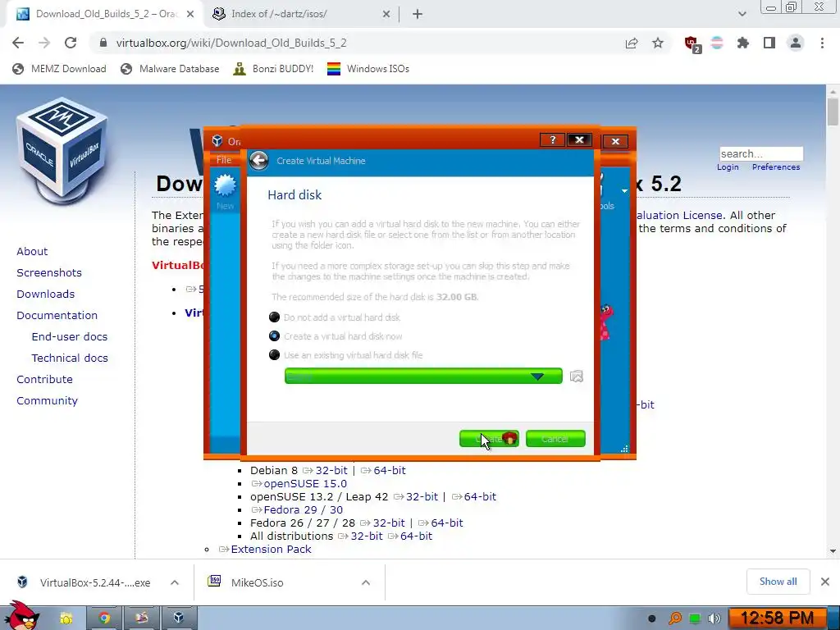Click the Angry Birds start button
This screenshot has height=630, width=840.
[x=22, y=615]
